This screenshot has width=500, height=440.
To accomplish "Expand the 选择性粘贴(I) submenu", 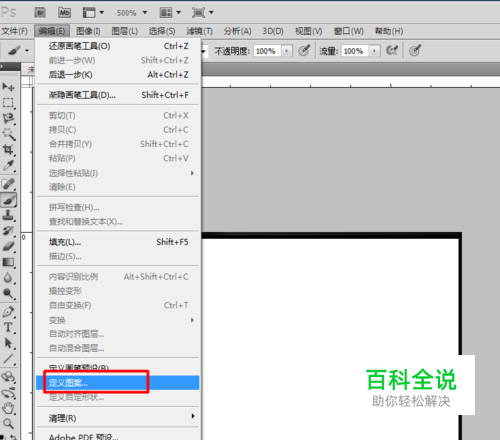I will [x=118, y=173].
